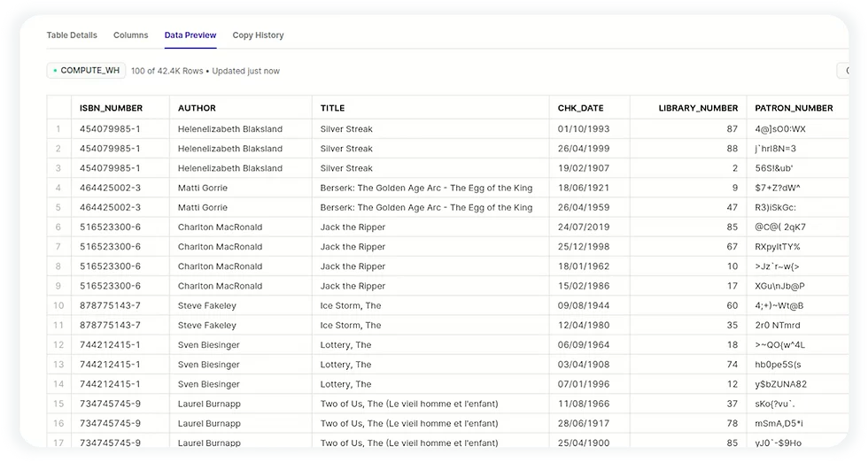868x462 pixels.
Task: Click author Charlton MacRonald in row 6
Action: tap(220, 227)
